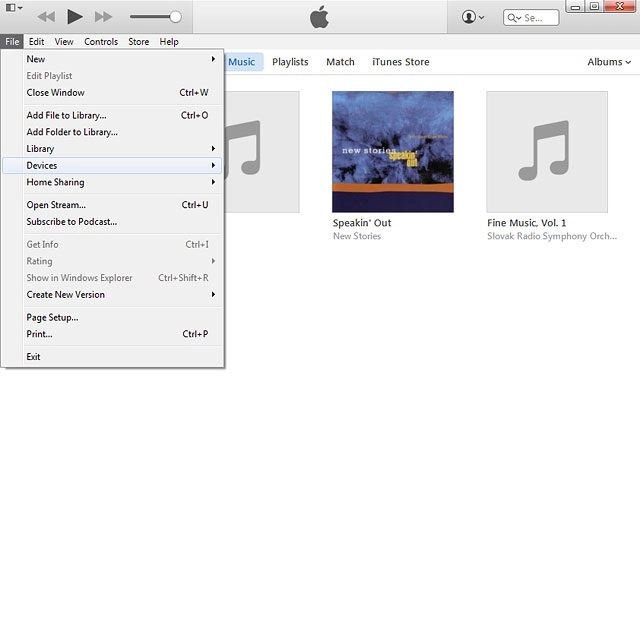Expand Create New Version submenu
The image size is (640, 638).
tap(112, 295)
